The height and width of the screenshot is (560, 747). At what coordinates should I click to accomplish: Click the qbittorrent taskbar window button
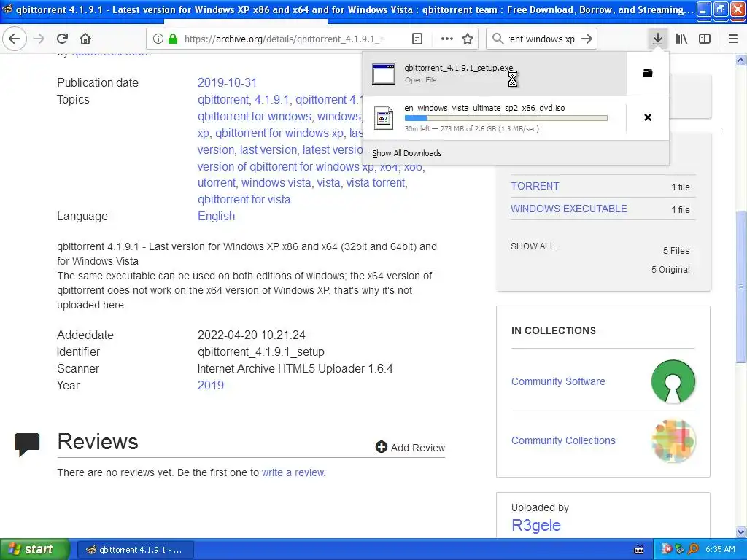click(x=135, y=550)
